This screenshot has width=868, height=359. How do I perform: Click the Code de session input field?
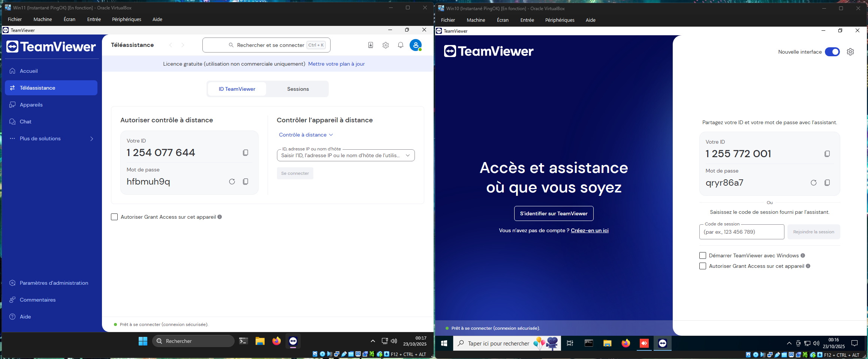pos(741,232)
